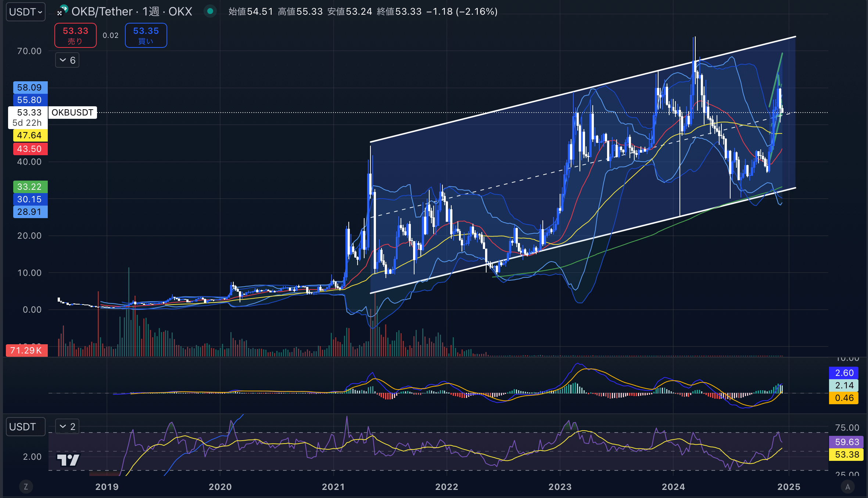
Task: Open the USDT dropdown in lower pane
Action: 26,427
